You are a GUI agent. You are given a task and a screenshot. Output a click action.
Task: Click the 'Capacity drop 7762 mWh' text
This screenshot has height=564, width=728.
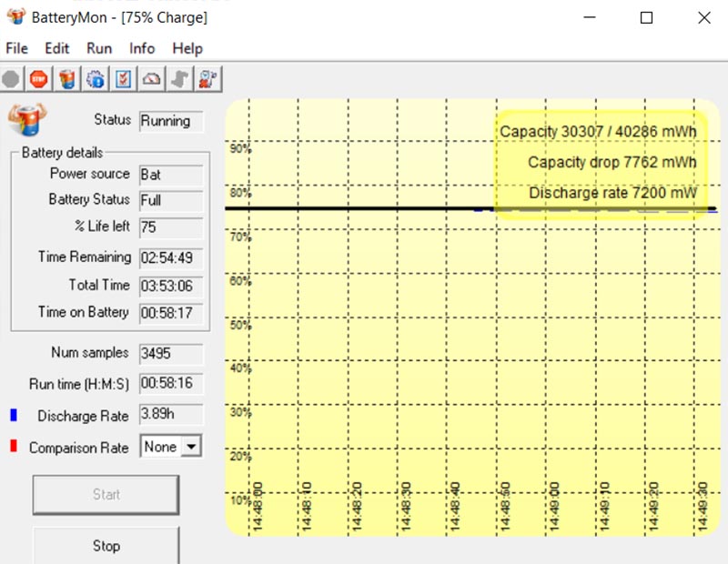[x=612, y=163]
